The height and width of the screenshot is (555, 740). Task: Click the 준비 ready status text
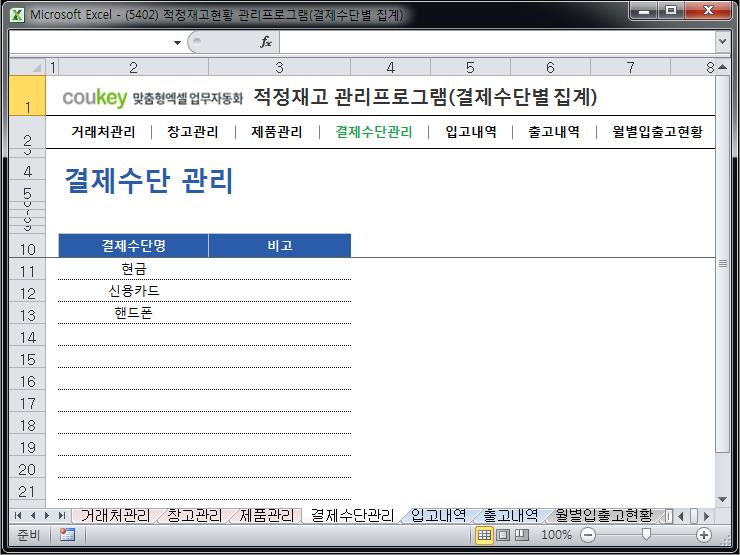pos(28,535)
